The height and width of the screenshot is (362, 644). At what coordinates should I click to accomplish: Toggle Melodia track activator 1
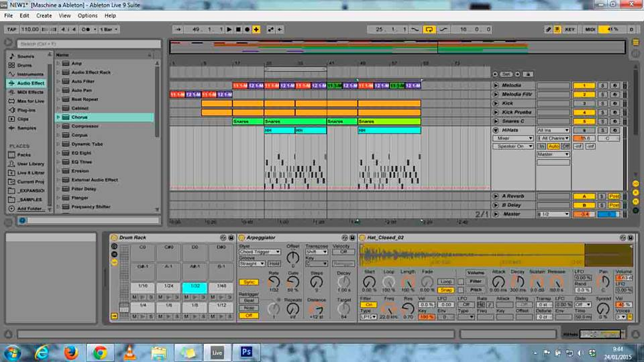pyautogui.click(x=584, y=85)
